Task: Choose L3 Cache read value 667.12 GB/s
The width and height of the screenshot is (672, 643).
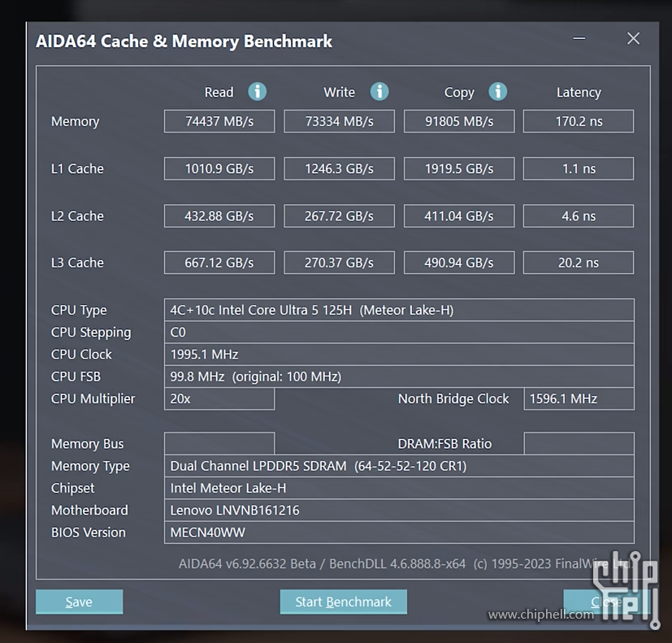Action: [x=219, y=263]
